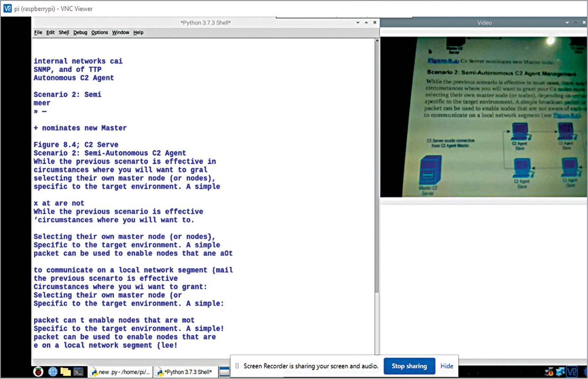Open the File menu in Python Shell

click(x=38, y=33)
